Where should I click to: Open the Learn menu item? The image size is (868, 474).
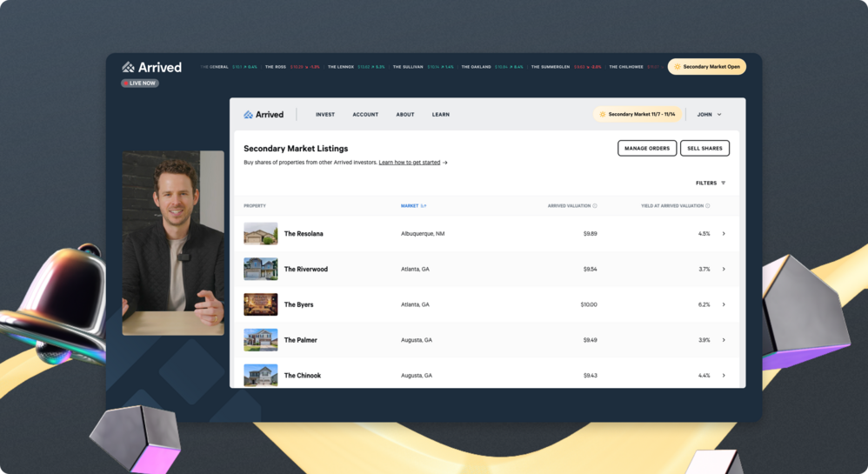[441, 115]
